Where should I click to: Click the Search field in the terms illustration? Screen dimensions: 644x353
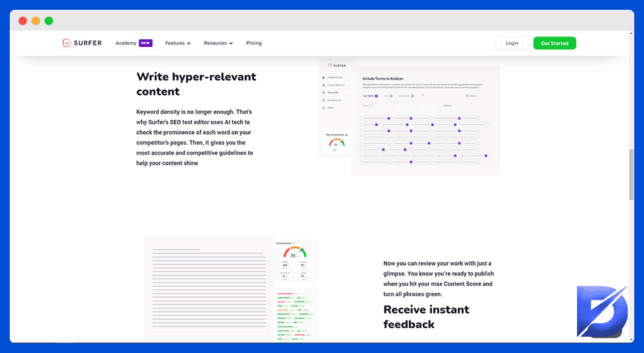pos(477,96)
